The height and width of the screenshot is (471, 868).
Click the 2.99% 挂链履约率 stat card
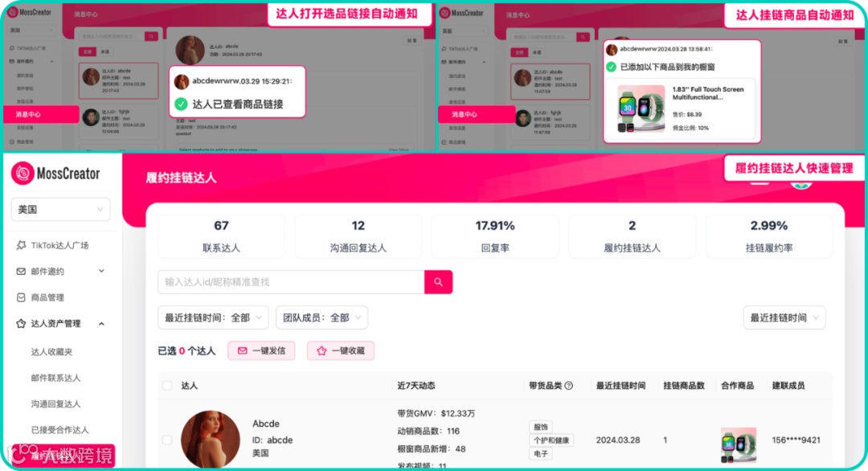click(769, 236)
